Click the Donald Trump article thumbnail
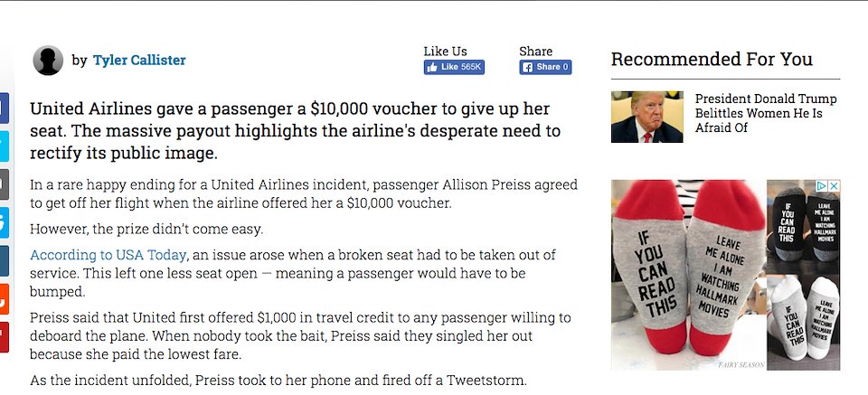Viewport: 868px width, 395px height. coord(646,118)
